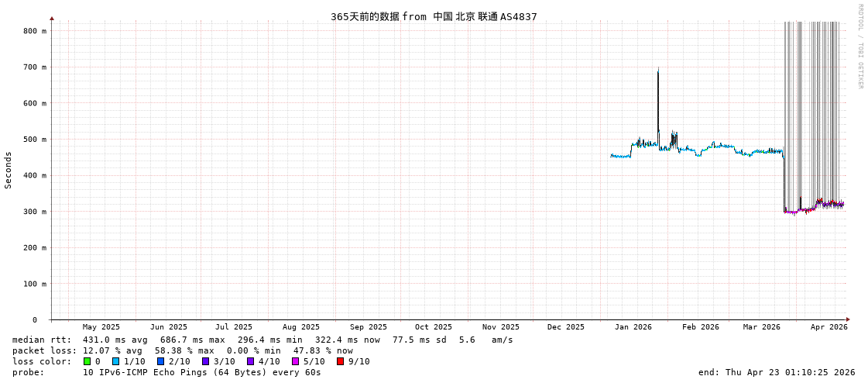
Task: Click the 800 m y-axis tick label
Action: point(34,31)
